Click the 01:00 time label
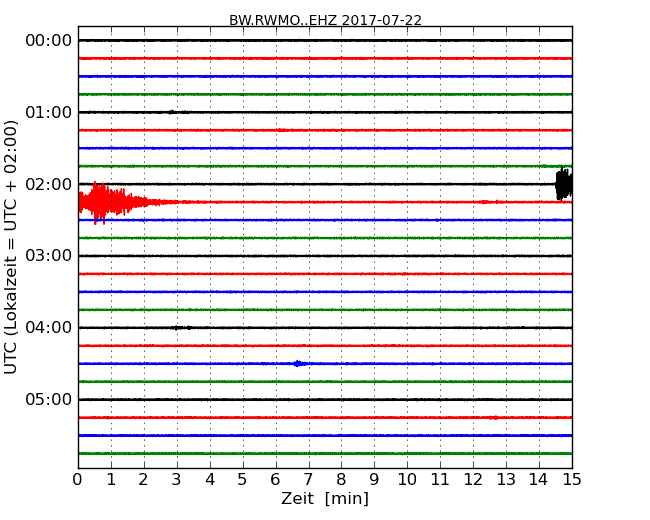The width and height of the screenshot is (650, 520). pyautogui.click(x=49, y=112)
